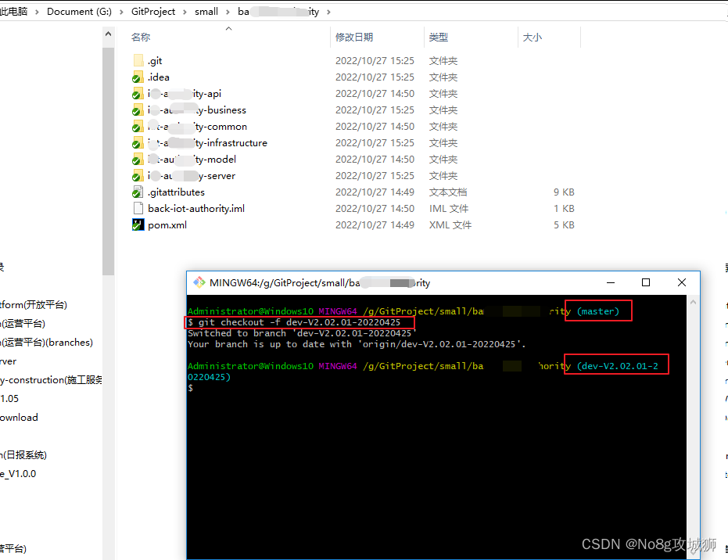The image size is (728, 560).
Task: Expand the chevron after small breadcrumb
Action: pyautogui.click(x=228, y=12)
